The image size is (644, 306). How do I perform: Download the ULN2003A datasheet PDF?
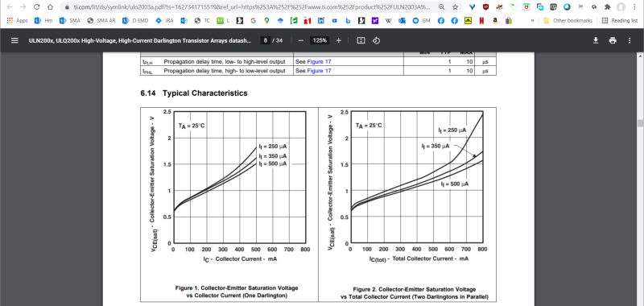point(596,40)
